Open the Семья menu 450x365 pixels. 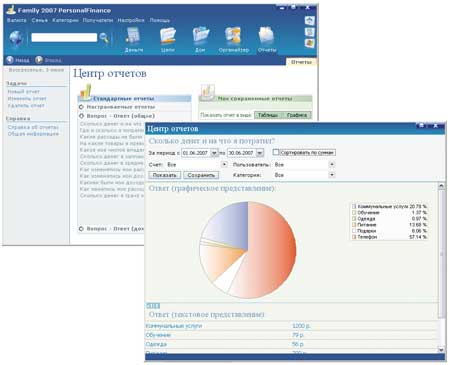[x=40, y=20]
